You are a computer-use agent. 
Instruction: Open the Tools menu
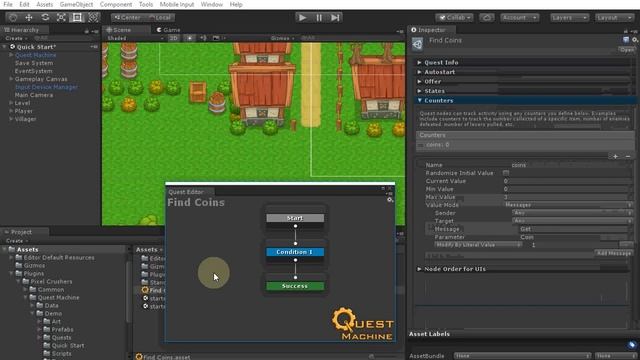[x=146, y=4]
